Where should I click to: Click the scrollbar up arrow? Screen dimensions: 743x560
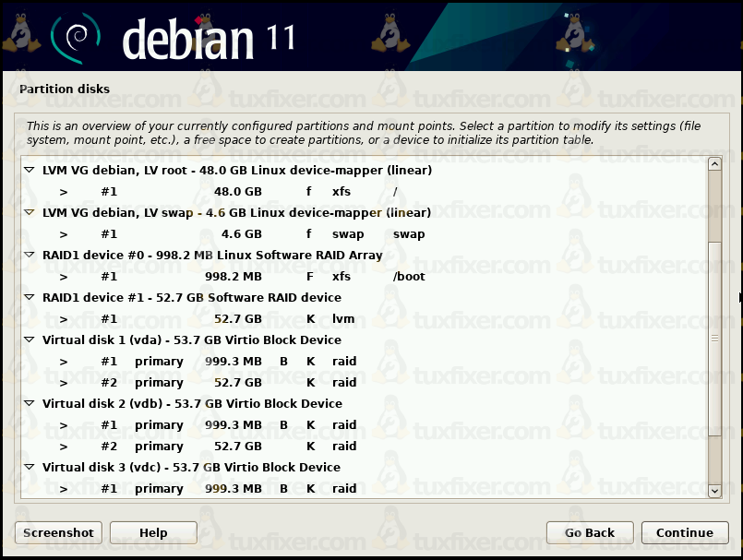pos(714,164)
